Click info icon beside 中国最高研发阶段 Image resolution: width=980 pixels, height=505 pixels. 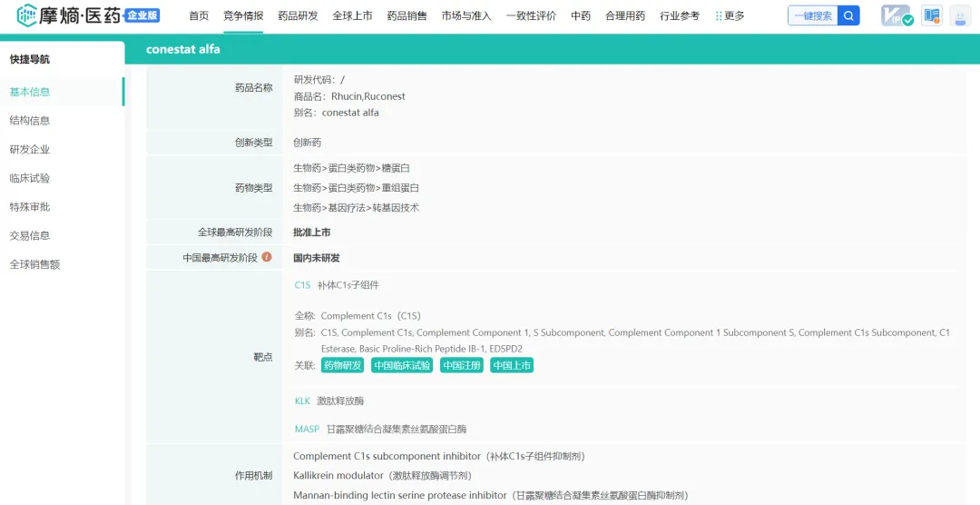(x=267, y=257)
